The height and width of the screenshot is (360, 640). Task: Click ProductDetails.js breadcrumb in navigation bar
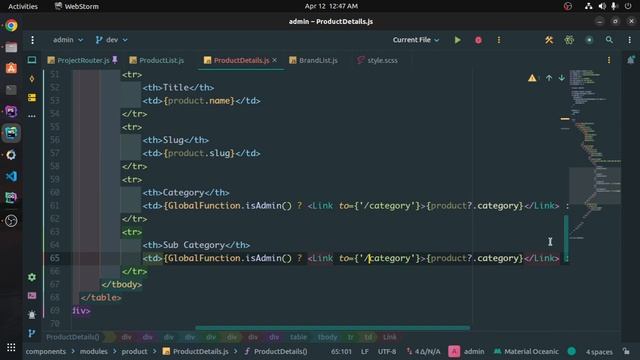tap(196, 351)
